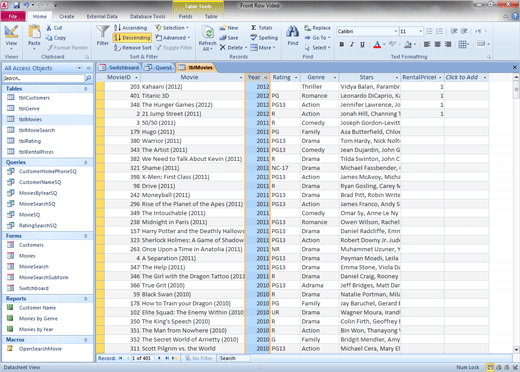520x372 pixels.
Task: Open the Selection filter dropdown
Action: coord(172,28)
